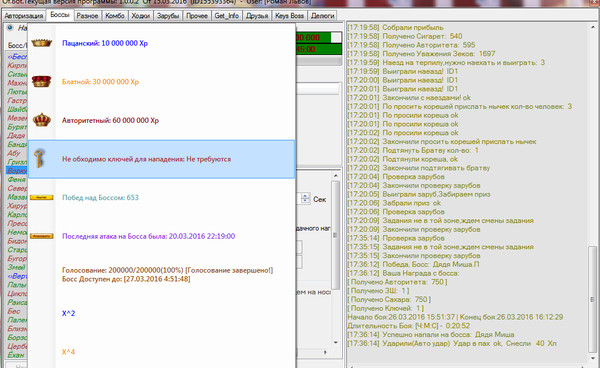
Task: Click the log line Забрали приз ok
Action: click(394, 203)
